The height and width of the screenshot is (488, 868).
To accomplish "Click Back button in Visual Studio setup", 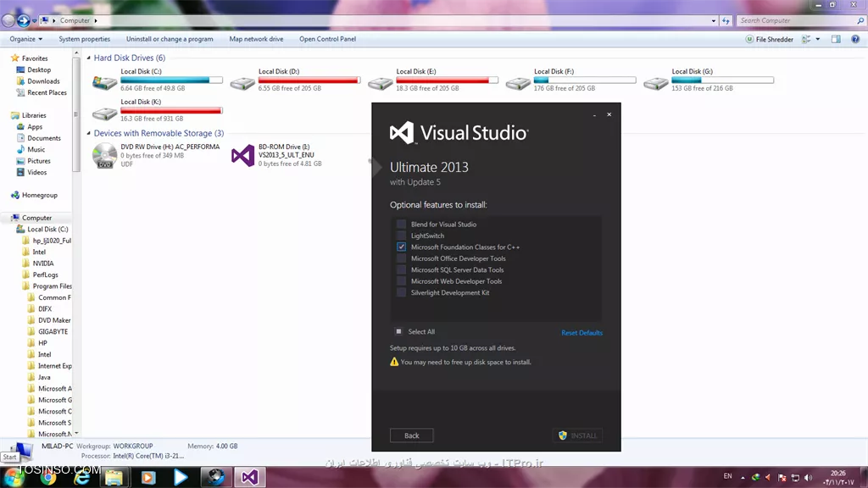I will [411, 435].
